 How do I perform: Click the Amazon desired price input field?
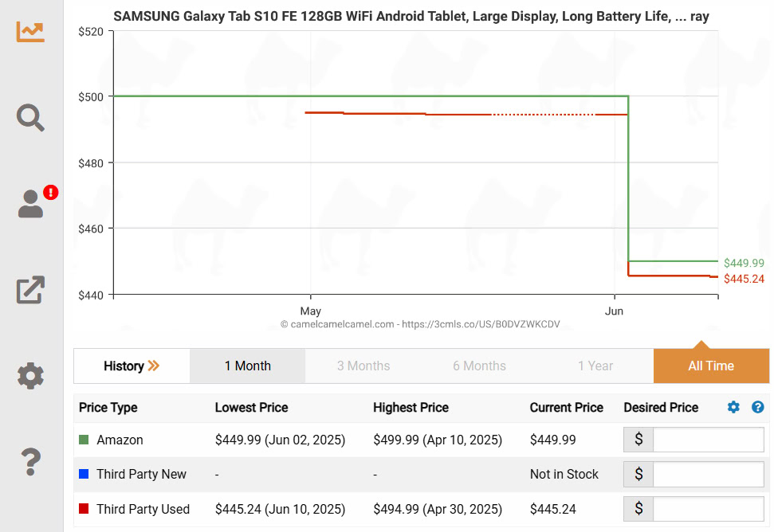click(708, 440)
